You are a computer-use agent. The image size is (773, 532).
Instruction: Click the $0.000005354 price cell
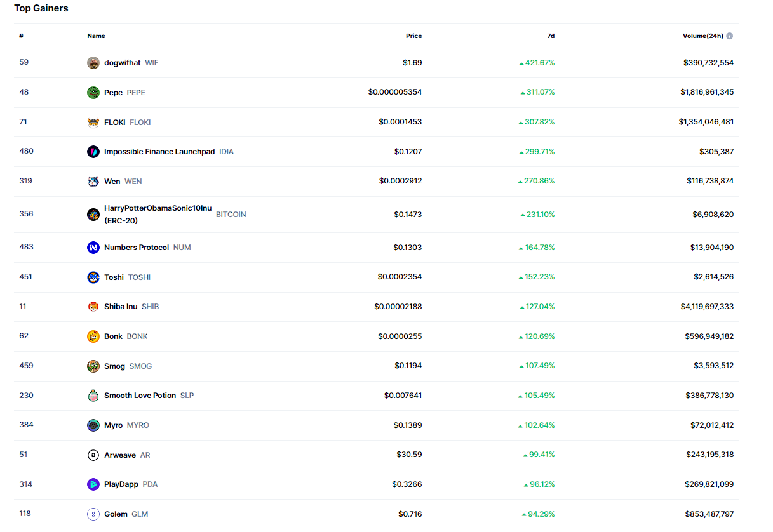395,93
